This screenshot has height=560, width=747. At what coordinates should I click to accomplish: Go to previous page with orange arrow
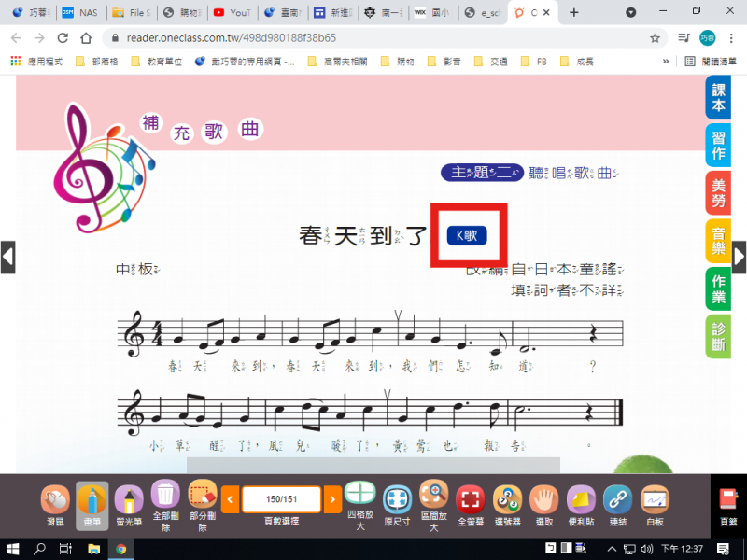tap(230, 499)
